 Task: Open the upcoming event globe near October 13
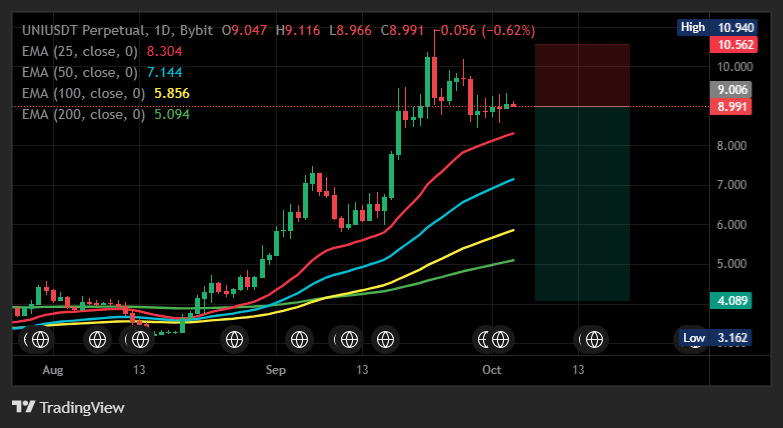594,340
